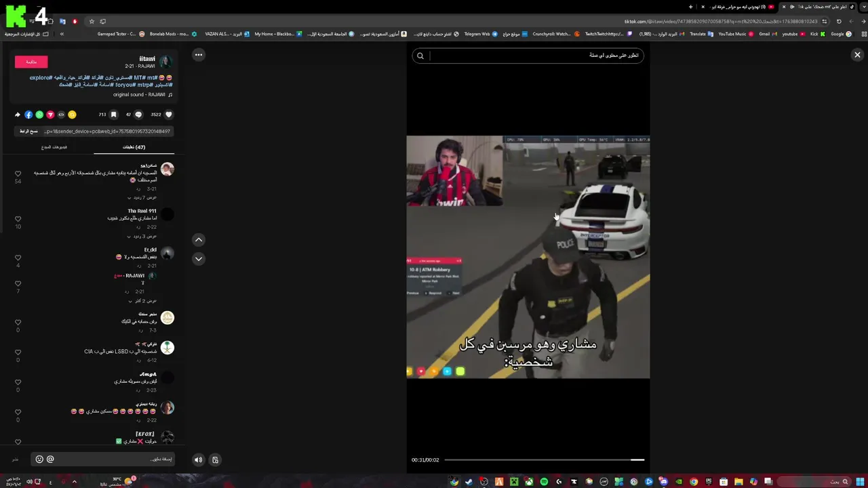Viewport: 868px width, 488px height.
Task: Click the Windows Start button
Action: 860,482
